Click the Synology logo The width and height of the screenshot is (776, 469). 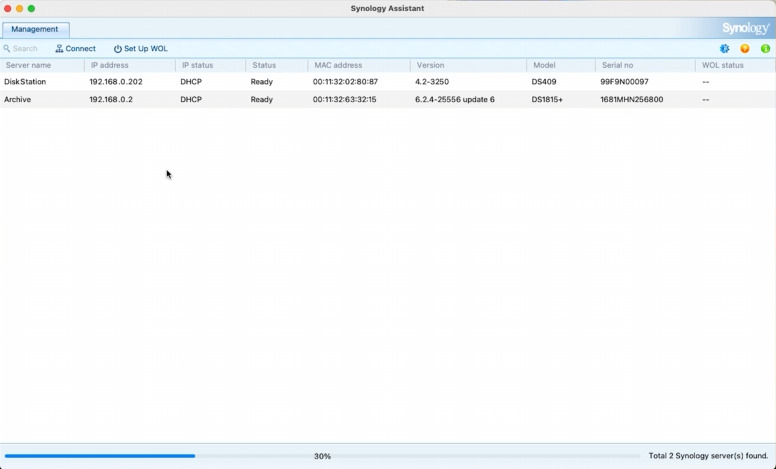pyautogui.click(x=745, y=28)
